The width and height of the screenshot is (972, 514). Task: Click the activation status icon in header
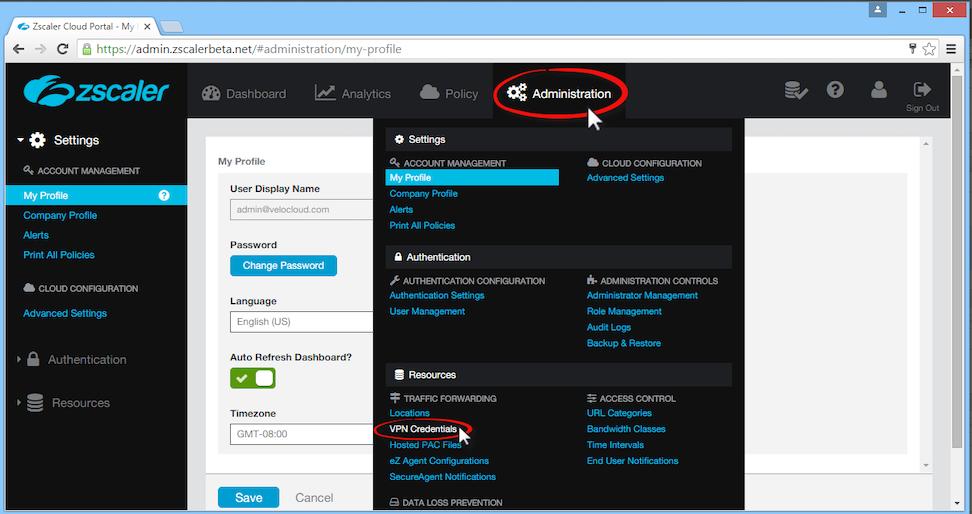[x=796, y=91]
